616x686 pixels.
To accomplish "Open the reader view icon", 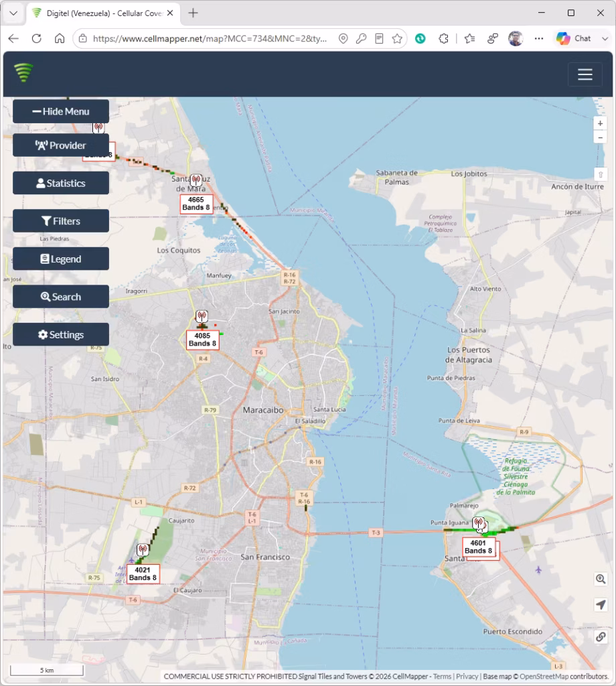I will (379, 38).
